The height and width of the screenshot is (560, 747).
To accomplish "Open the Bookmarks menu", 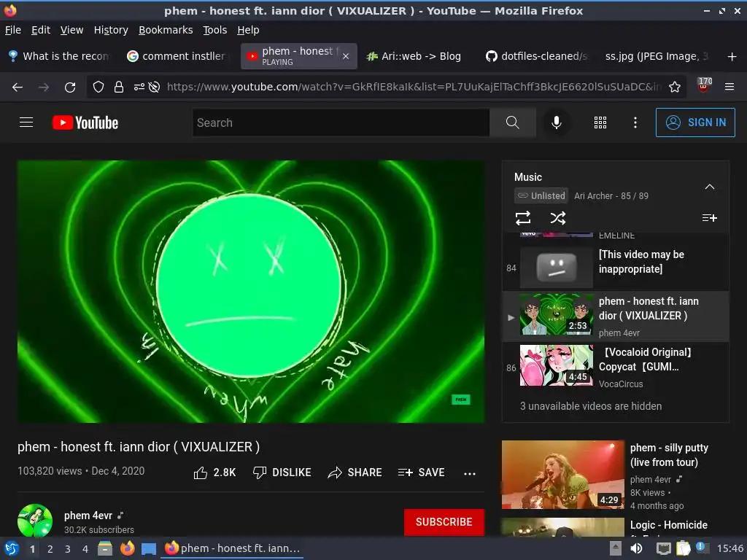I will click(x=166, y=30).
